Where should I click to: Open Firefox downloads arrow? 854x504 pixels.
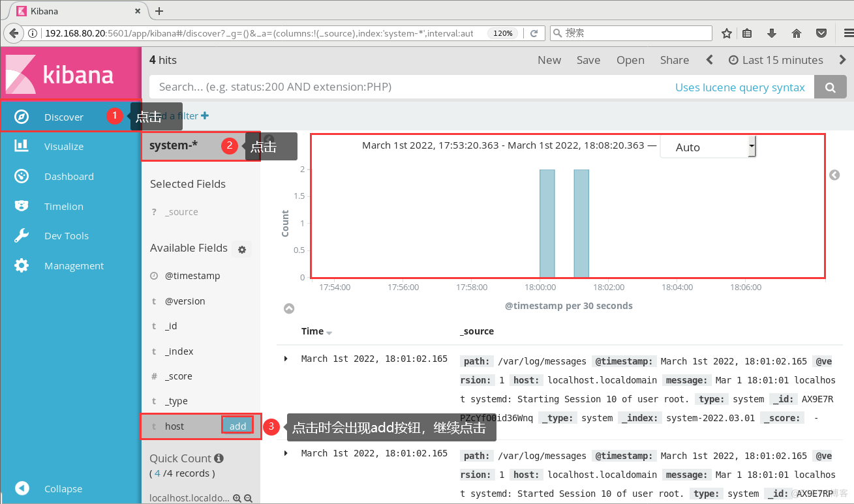click(772, 33)
